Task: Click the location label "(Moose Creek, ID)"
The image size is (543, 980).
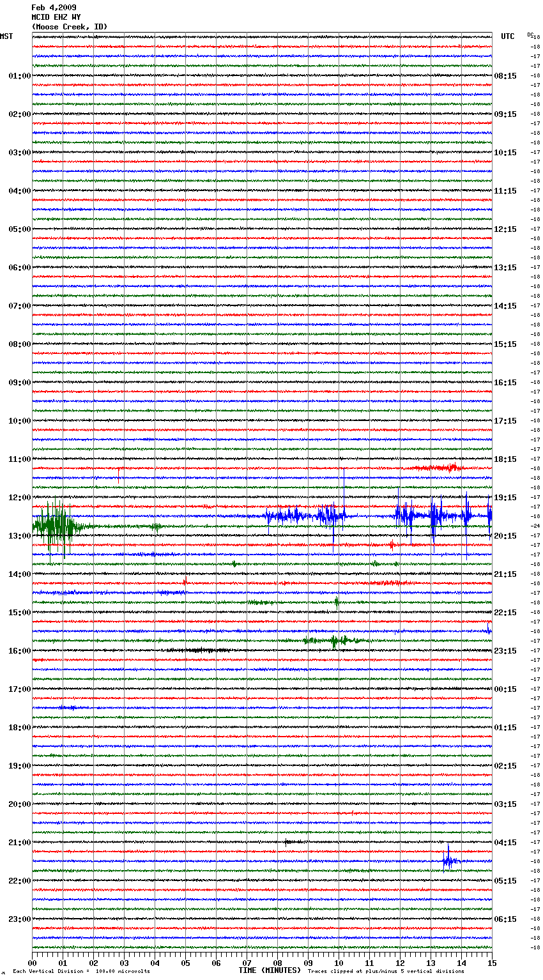Action: click(x=70, y=27)
